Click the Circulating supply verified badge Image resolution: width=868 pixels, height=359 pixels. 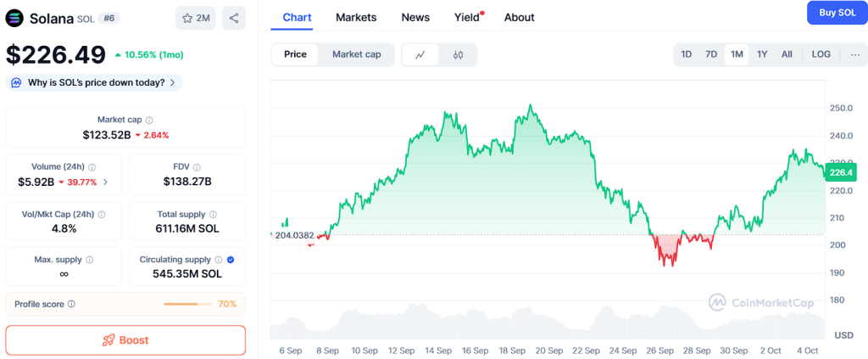pyautogui.click(x=231, y=260)
